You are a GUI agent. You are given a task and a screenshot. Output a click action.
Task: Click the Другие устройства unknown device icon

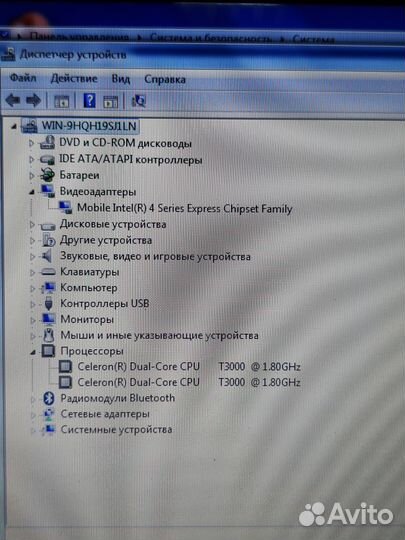coord(49,240)
